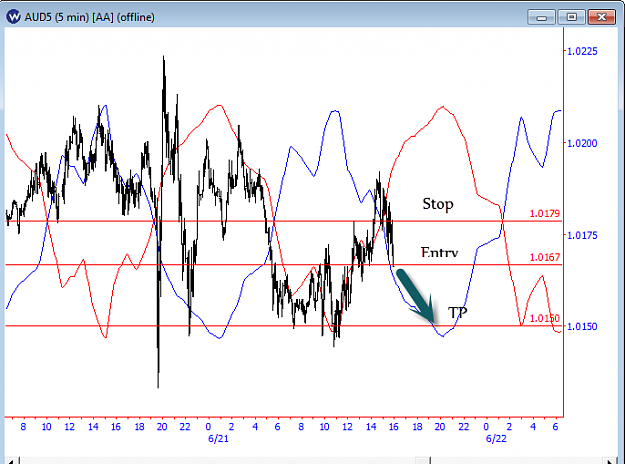Click the left scroll arrow of the horizontal scrollbar

click(x=11, y=461)
